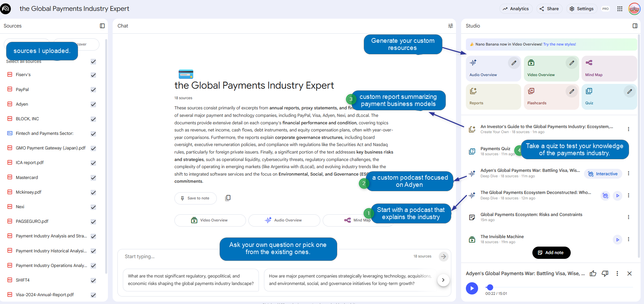Start Interactive mode for Adyen's podcast
The width and height of the screenshot is (644, 304).
coord(603,174)
